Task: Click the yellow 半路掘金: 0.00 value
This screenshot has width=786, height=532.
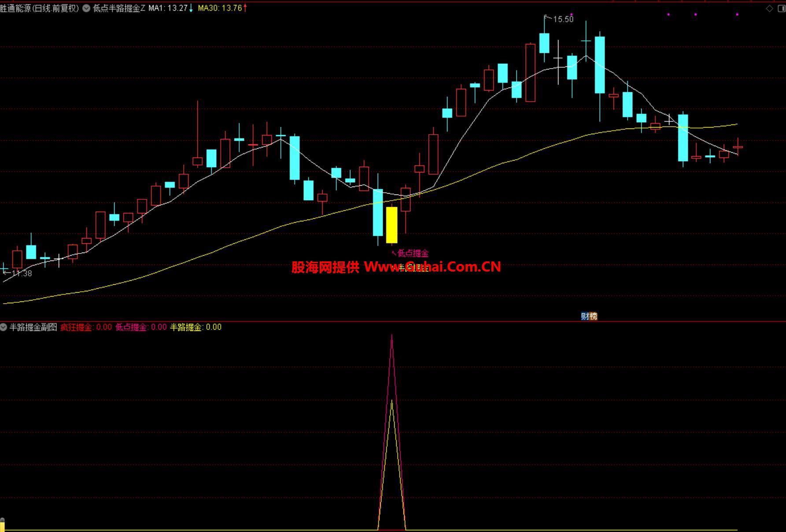Action: [x=196, y=327]
